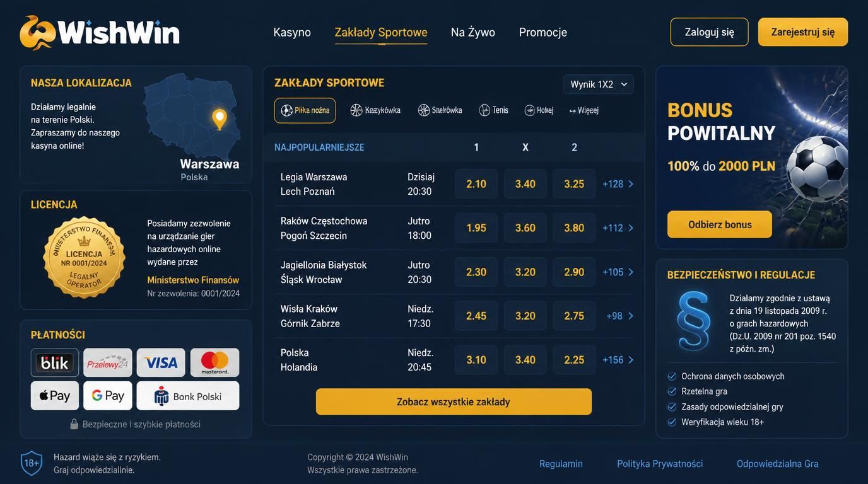Screen dimensions: 868x484
Task: Expand +128 markets for Legia Warszawa match
Action: [618, 184]
